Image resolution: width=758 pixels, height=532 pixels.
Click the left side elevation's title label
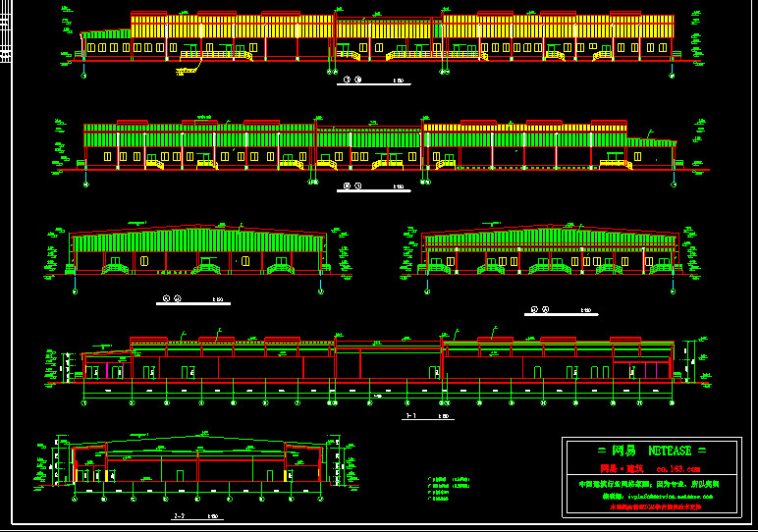pyautogui.click(x=191, y=298)
